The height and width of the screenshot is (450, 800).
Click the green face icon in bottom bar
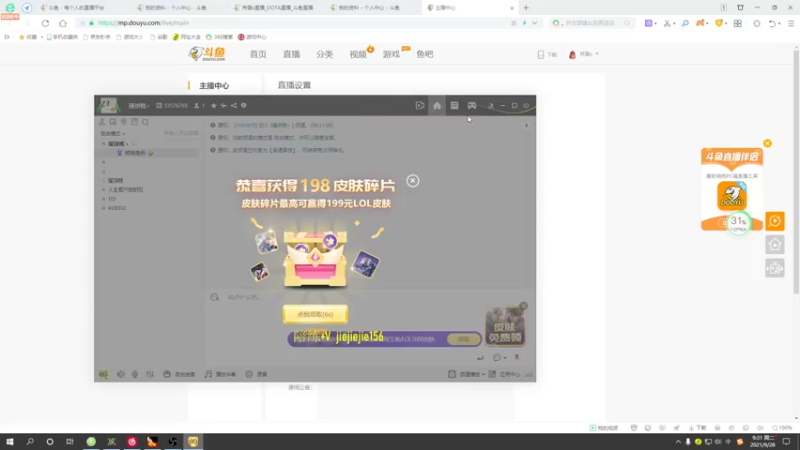(x=103, y=374)
